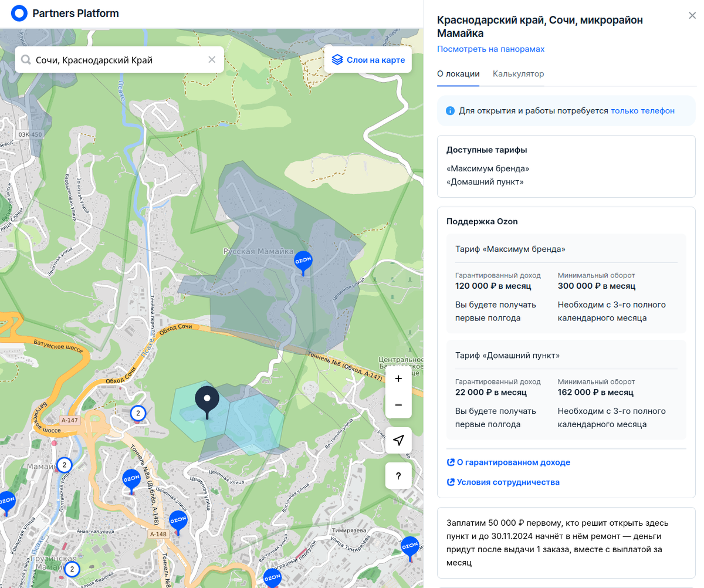Click the search field with Сочи text
Viewport: 704px width, 588px height.
point(120,60)
